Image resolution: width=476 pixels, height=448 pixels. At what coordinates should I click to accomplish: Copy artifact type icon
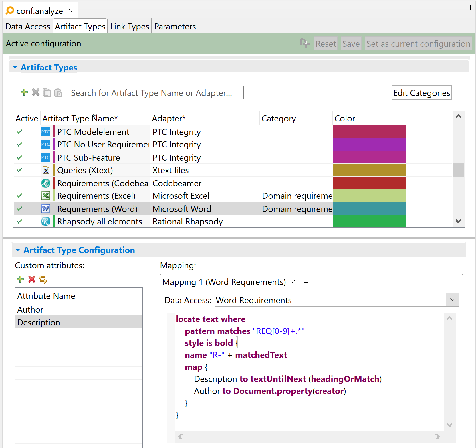(x=47, y=92)
